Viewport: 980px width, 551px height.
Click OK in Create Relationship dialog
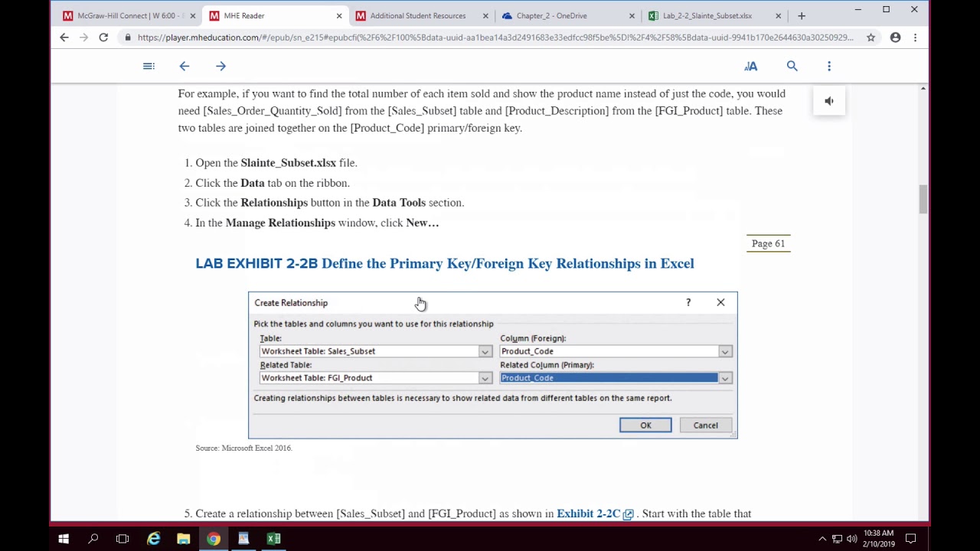coord(645,425)
